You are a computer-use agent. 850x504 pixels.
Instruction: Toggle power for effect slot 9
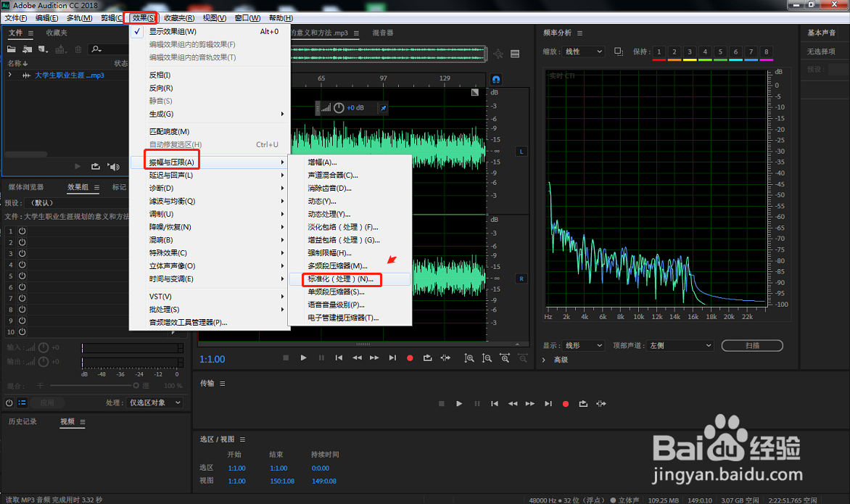[22, 321]
